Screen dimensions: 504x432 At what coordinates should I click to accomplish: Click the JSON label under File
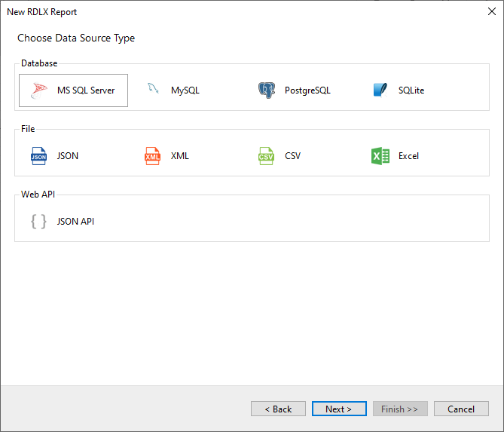(68, 156)
